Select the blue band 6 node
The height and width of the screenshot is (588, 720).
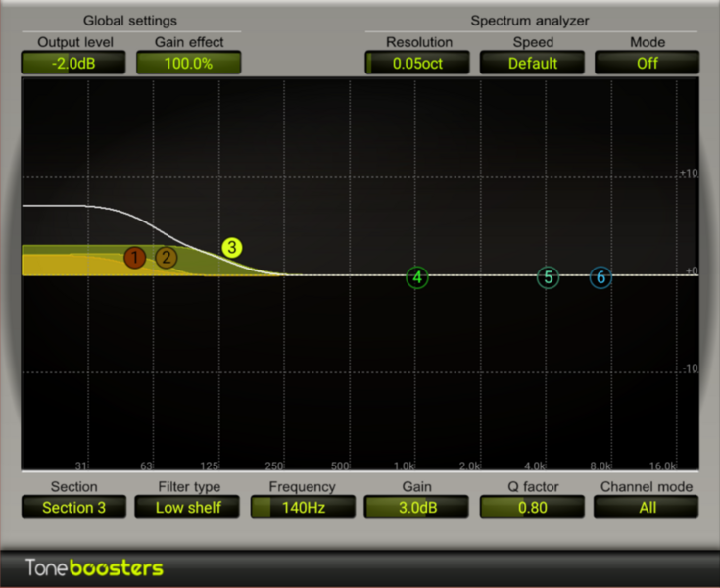pos(600,277)
